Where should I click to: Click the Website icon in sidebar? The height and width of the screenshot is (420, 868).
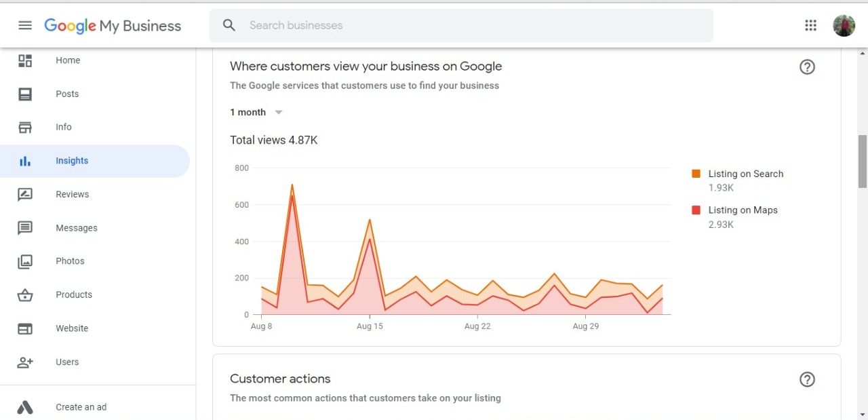(x=25, y=328)
